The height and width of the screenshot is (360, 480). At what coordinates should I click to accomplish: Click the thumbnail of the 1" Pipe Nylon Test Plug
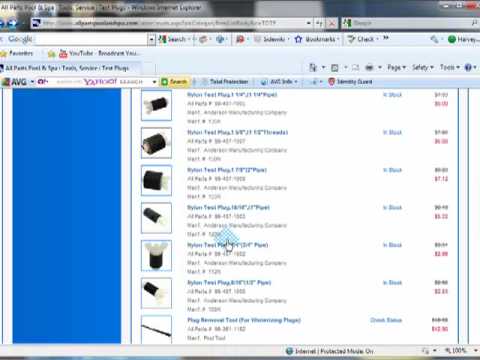[x=156, y=218]
